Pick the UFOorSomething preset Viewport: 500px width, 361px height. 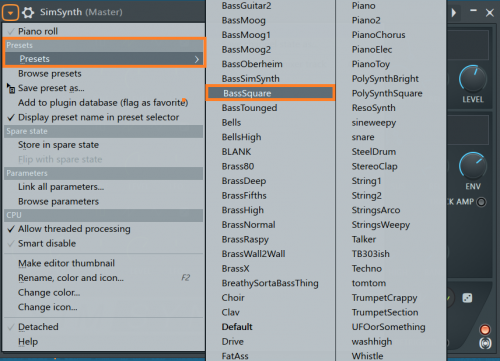[x=388, y=327]
